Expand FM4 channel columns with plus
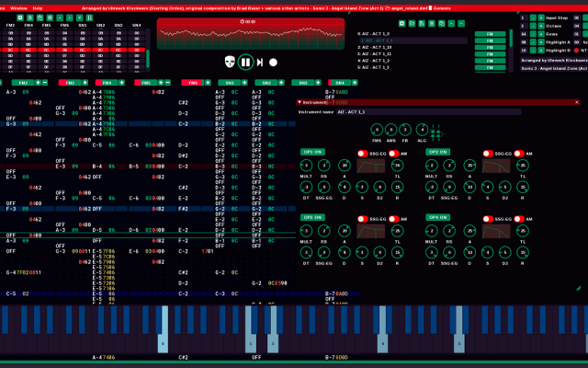The height and width of the screenshot is (368, 588). click(x=121, y=83)
